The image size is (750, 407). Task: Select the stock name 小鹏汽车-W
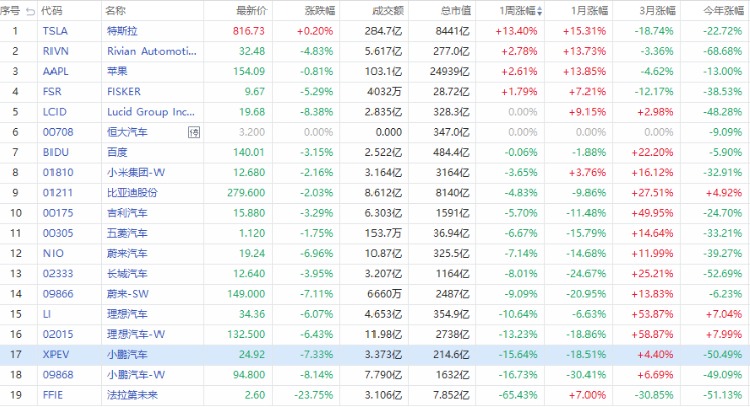tap(136, 375)
